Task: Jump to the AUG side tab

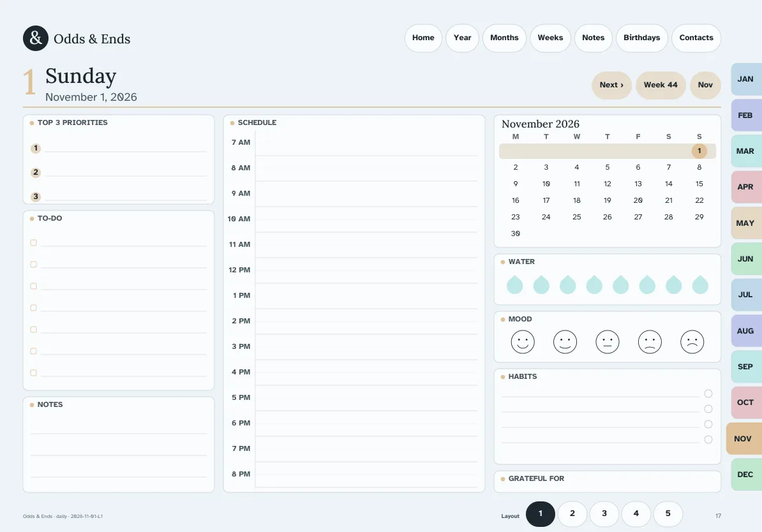Action: pyautogui.click(x=747, y=331)
